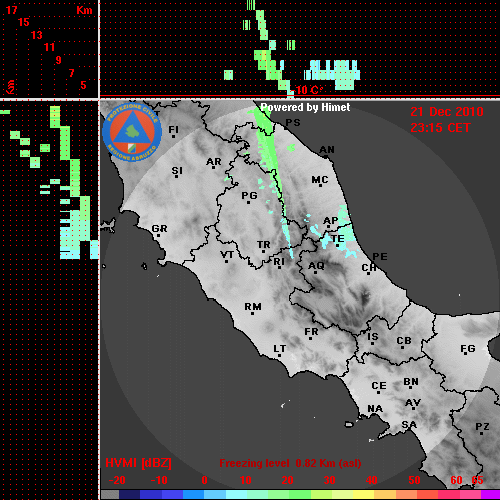Click the -20 value on dBZ scale
The image size is (500, 500).
coord(117,480)
